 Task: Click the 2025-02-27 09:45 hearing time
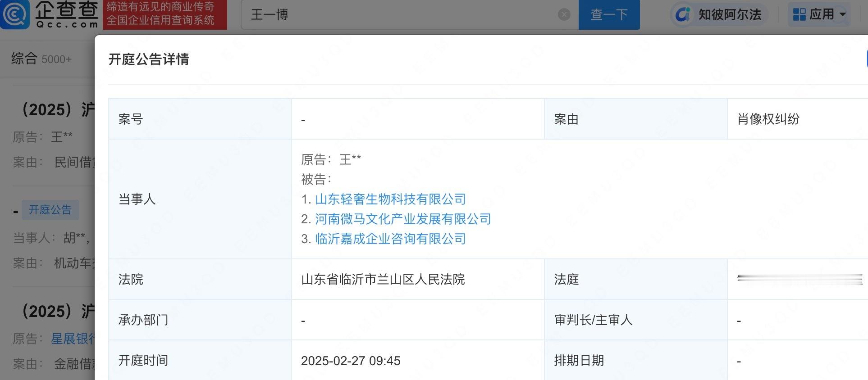(351, 361)
